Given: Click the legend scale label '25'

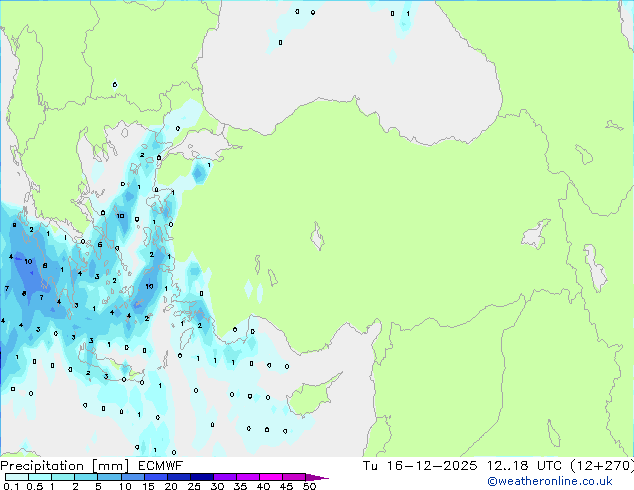Looking at the screenshot, I should pyautogui.click(x=194, y=486).
